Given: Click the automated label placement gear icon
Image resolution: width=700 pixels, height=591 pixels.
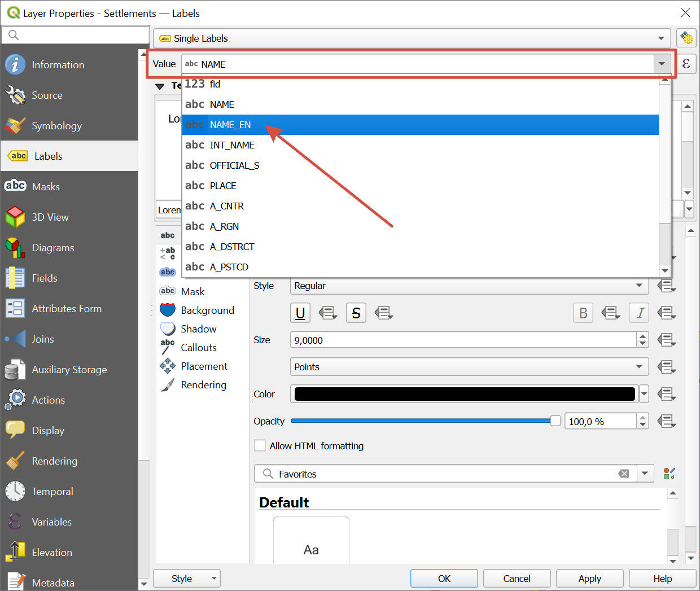Looking at the screenshot, I should pos(687,38).
